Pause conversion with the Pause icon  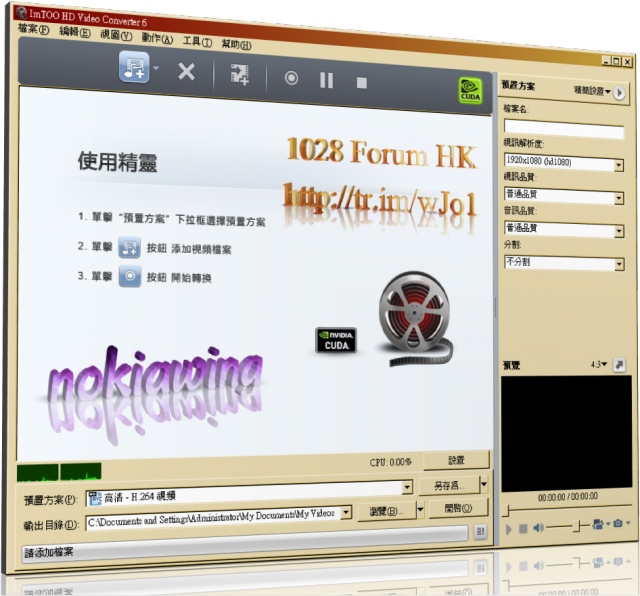pyautogui.click(x=326, y=79)
